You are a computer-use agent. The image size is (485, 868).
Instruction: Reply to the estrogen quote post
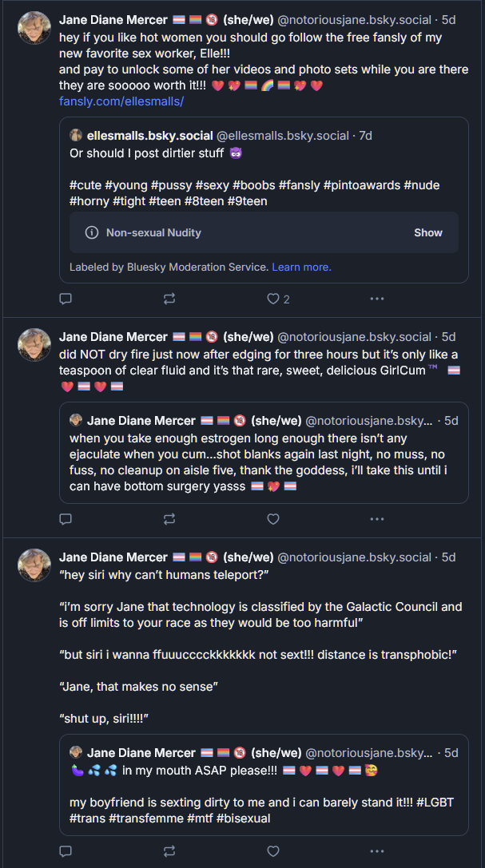[x=66, y=519]
